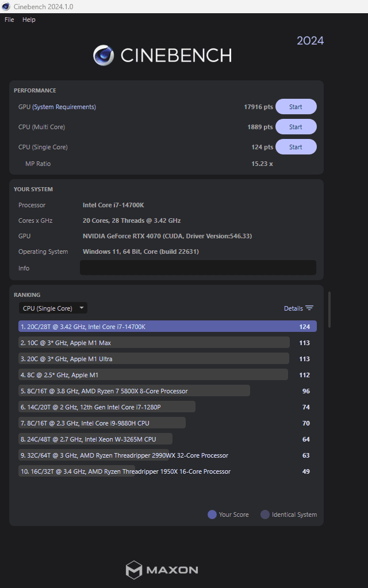This screenshot has width=368, height=588.
Task: Click the Windows 11 operating system text
Action: pyautogui.click(x=140, y=252)
